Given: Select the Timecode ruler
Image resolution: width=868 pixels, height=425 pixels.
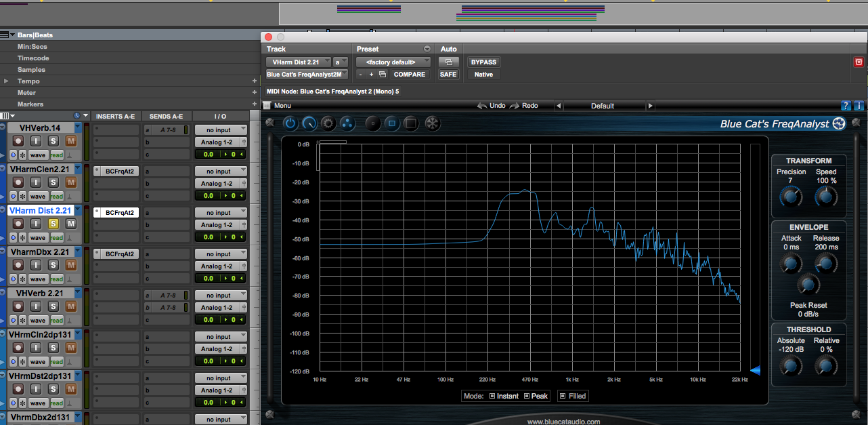Looking at the screenshot, I should click(33, 58).
